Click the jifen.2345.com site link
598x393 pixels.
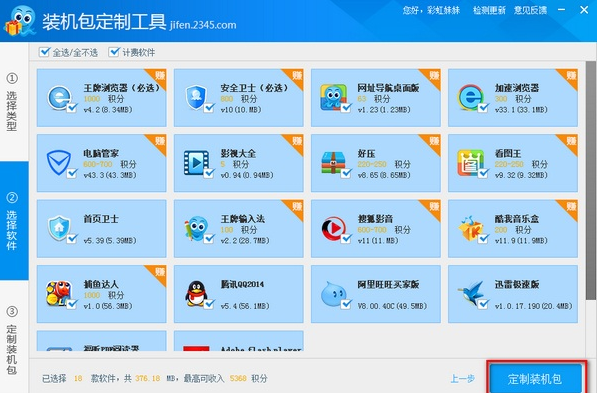click(x=203, y=25)
